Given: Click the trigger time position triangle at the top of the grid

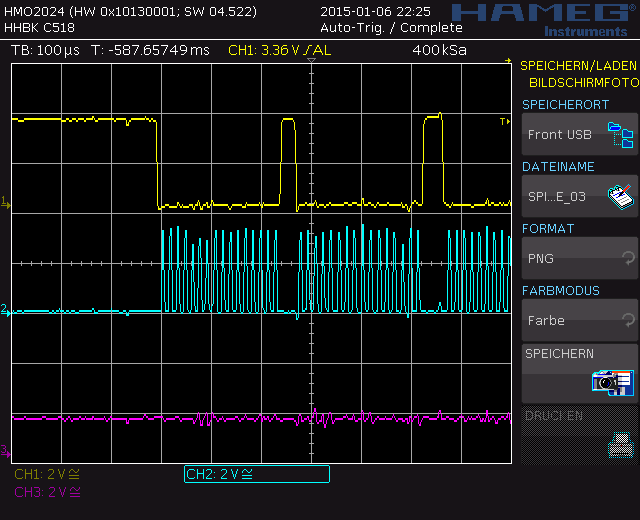Looking at the screenshot, I should pos(311,60).
